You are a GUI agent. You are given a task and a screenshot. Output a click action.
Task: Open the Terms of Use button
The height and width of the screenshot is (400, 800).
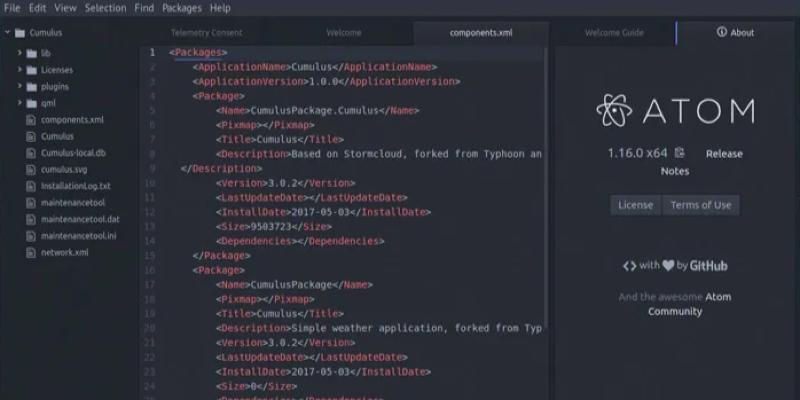pos(700,205)
